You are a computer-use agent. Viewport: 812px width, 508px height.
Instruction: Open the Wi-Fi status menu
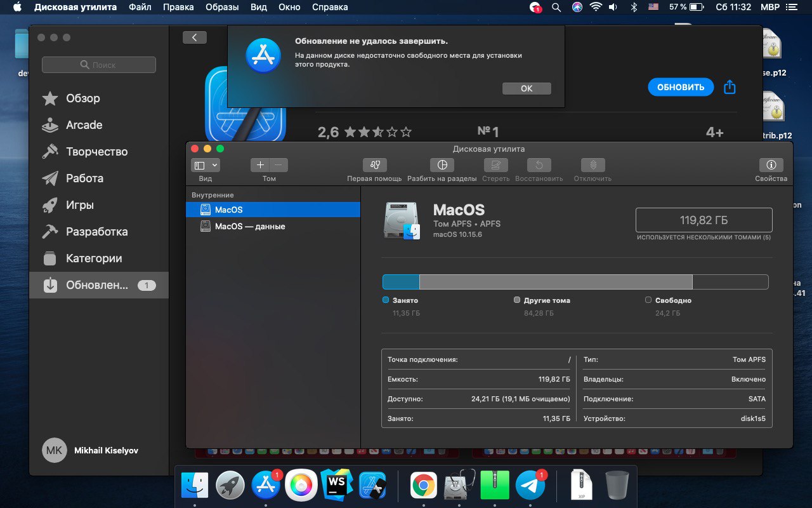[596, 7]
